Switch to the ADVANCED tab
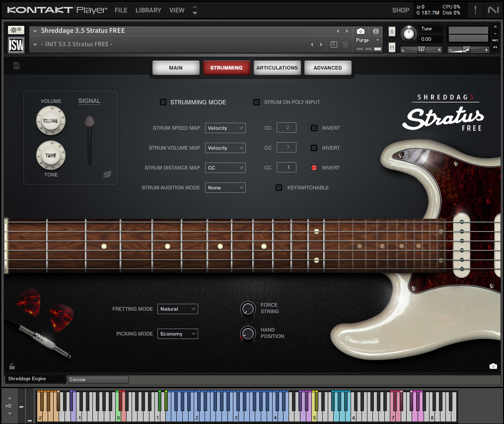The image size is (504, 424). [x=328, y=68]
